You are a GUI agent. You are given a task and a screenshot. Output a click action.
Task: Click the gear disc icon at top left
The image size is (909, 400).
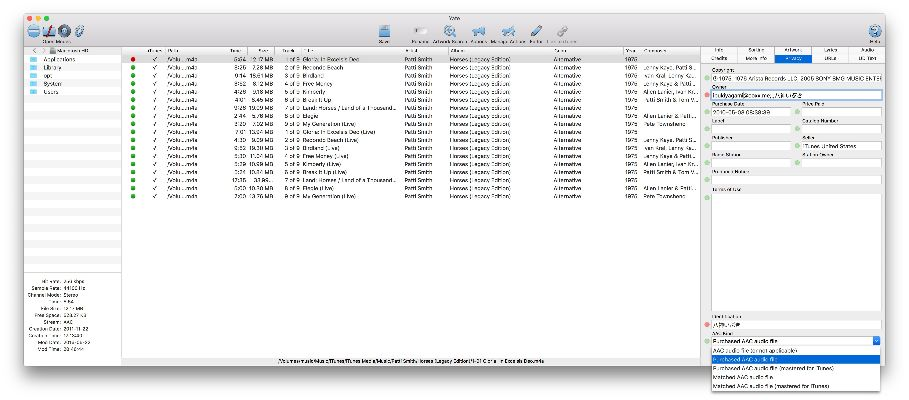[x=64, y=32]
